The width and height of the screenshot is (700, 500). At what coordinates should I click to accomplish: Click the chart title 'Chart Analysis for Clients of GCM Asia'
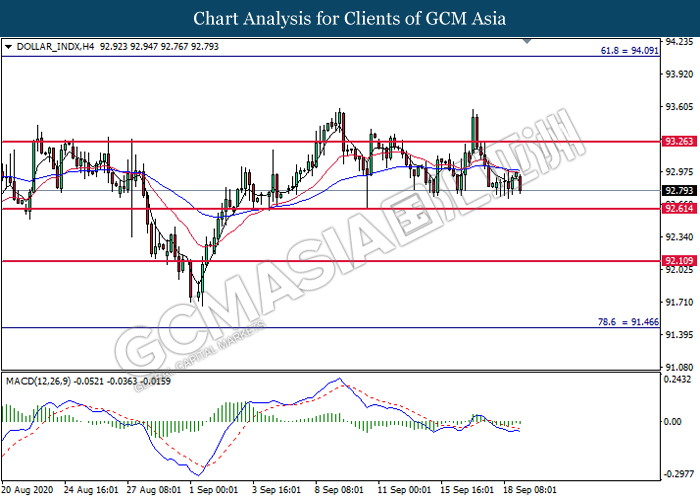[350, 18]
